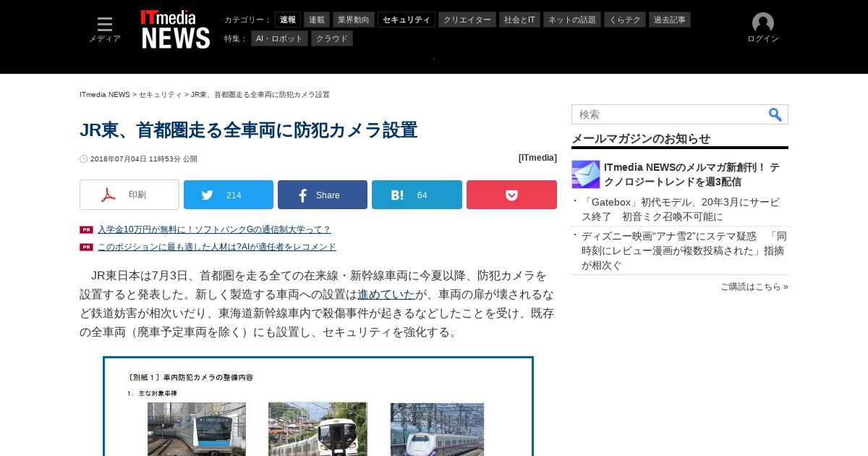
Task: Open the hamburger メディア menu
Action: pos(105,30)
